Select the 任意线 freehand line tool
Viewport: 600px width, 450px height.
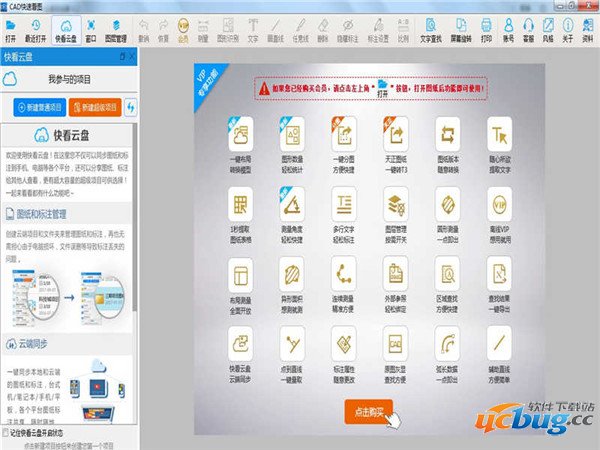[300, 31]
